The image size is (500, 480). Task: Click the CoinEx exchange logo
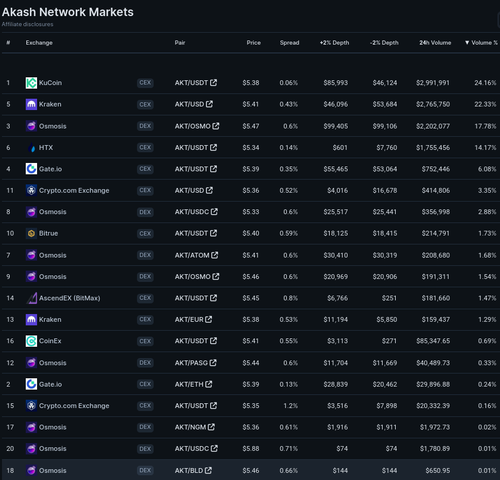click(x=31, y=341)
